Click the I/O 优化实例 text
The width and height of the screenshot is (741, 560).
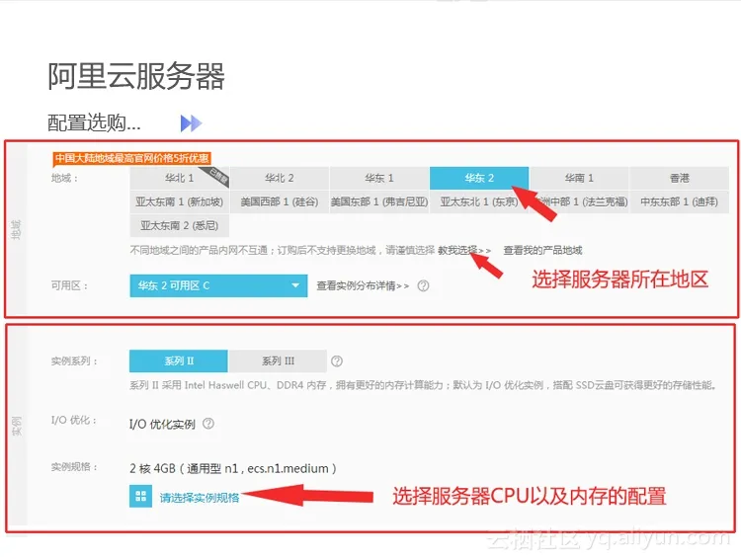[163, 424]
